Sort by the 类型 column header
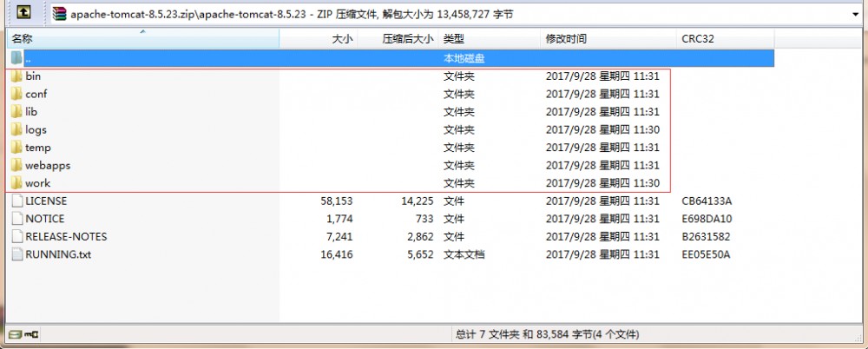 coord(489,39)
